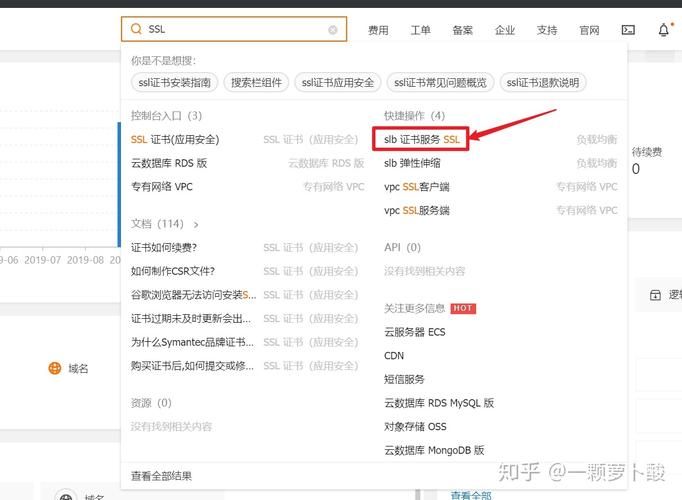
Task: Open the 官网 menu
Action: click(x=589, y=30)
